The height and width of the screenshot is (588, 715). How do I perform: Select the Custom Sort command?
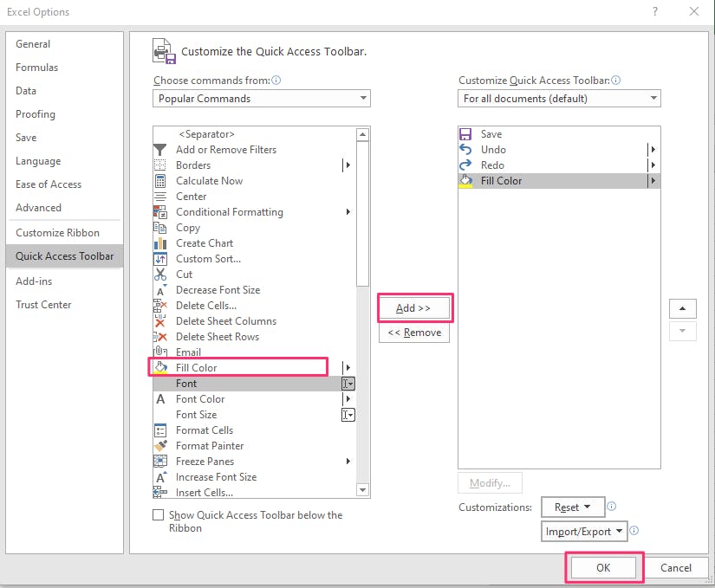[x=205, y=258]
